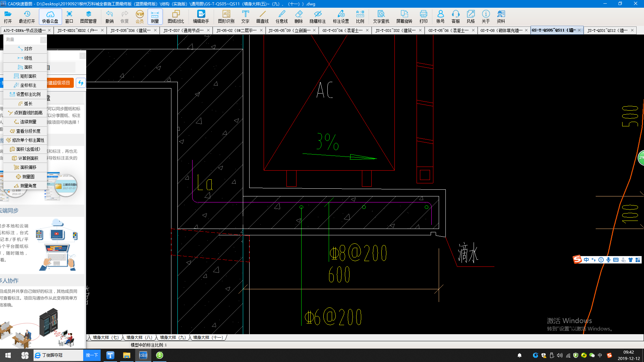Choose 设置标注比例 option
The image size is (644, 362).
coord(25,94)
